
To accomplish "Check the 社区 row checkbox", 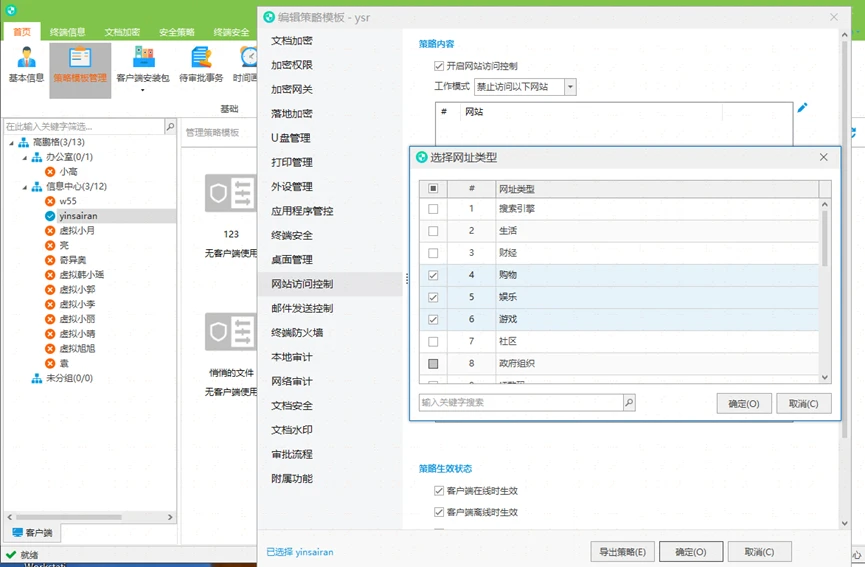I will (433, 341).
